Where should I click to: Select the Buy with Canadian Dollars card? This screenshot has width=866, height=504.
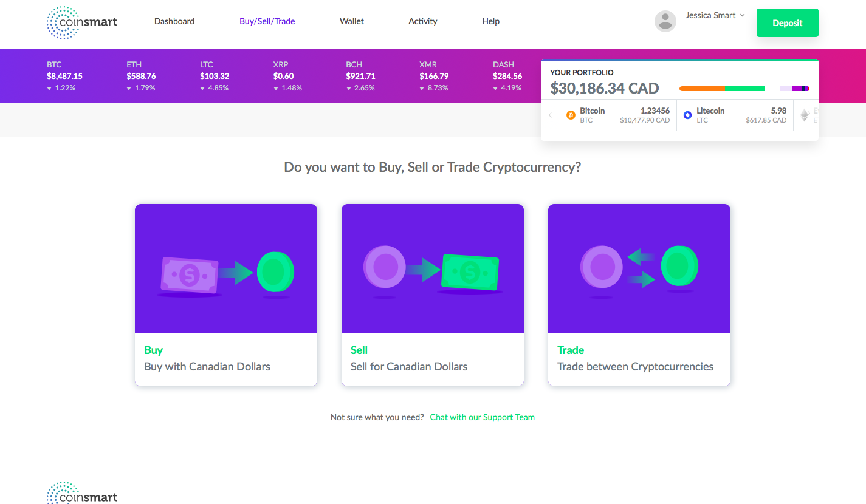(225, 295)
